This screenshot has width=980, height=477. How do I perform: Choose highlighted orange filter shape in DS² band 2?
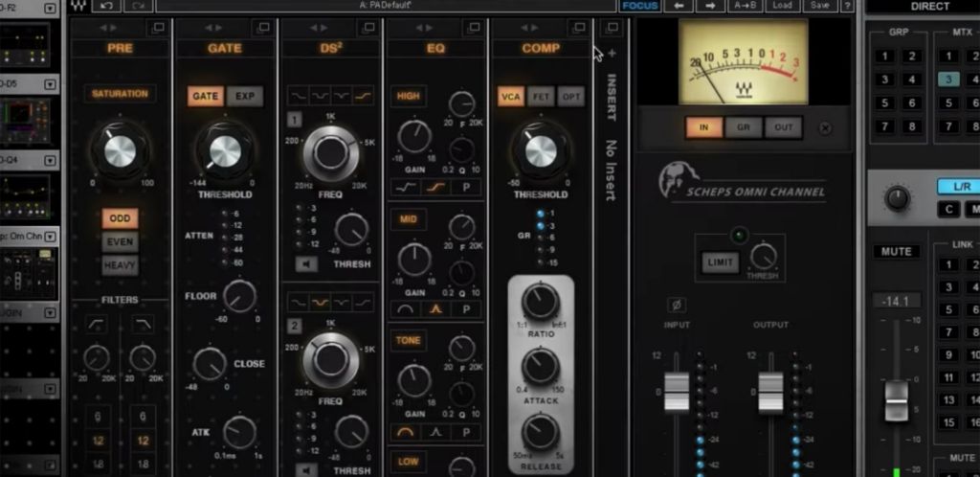click(x=320, y=304)
